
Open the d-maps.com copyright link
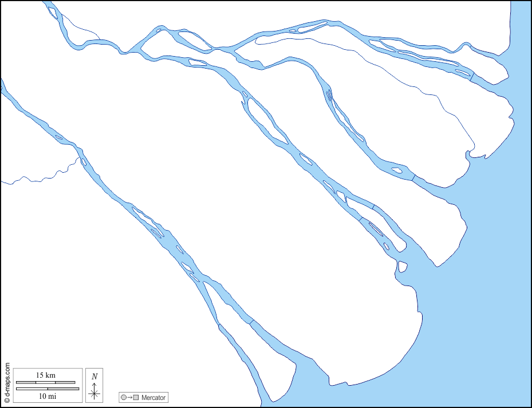click(x=7, y=382)
